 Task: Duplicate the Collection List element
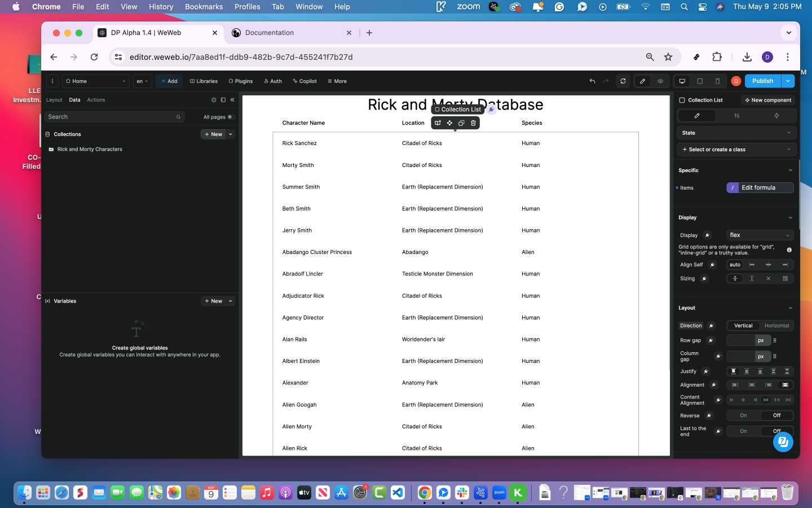point(461,122)
